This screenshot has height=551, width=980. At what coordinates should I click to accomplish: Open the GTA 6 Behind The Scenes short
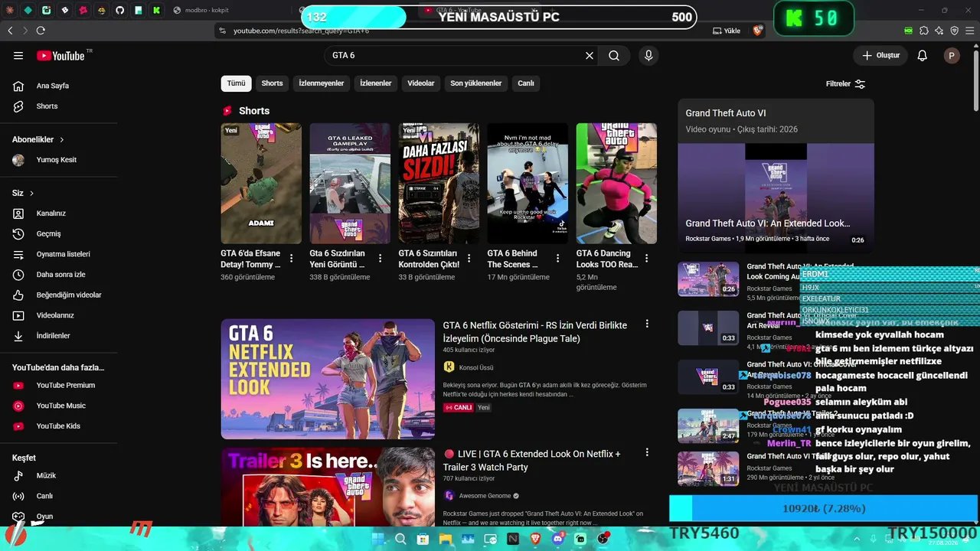coord(528,184)
